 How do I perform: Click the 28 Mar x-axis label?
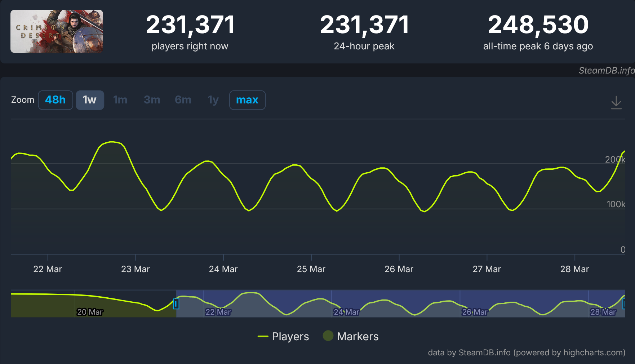coord(575,269)
